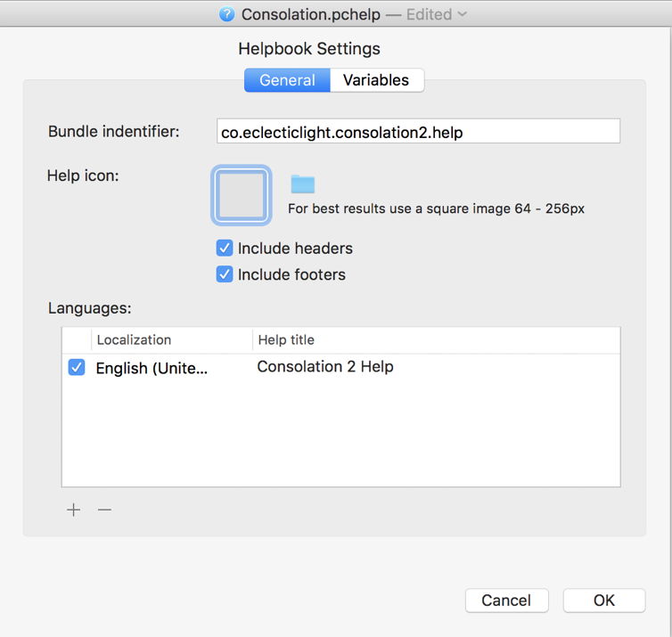Disable the Include headers checkbox
Image resolution: width=672 pixels, height=637 pixels.
[225, 249]
